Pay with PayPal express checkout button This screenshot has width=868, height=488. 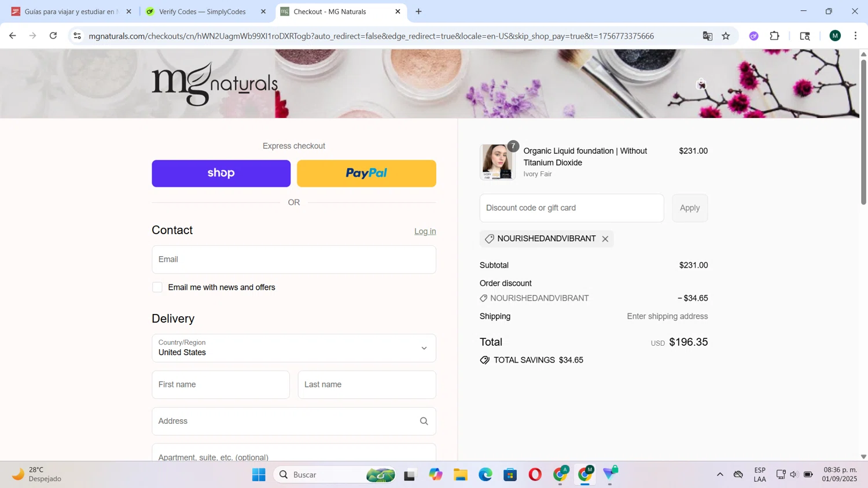pyautogui.click(x=366, y=173)
